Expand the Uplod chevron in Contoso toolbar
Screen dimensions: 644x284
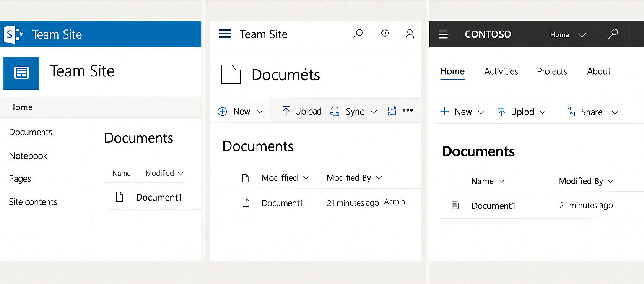(x=543, y=112)
